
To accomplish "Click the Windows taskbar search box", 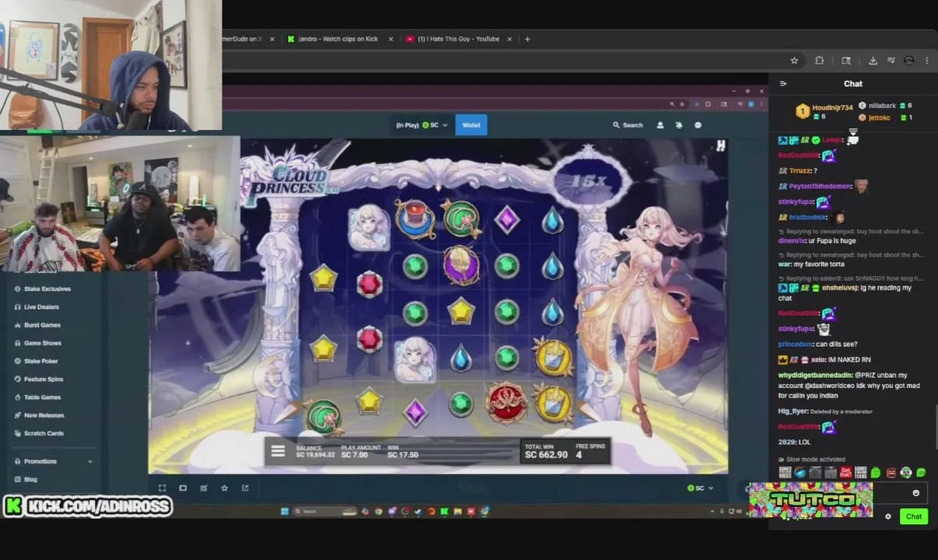I will click(x=325, y=511).
